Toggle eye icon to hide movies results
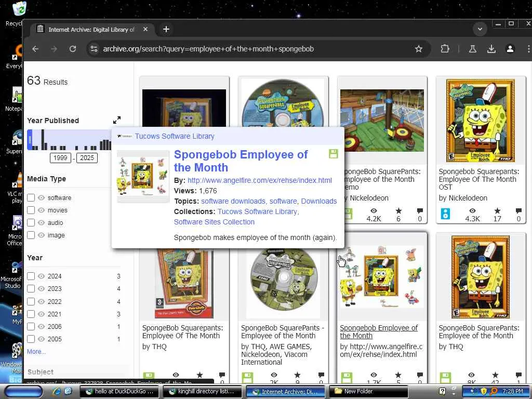532x399 pixels. [x=42, y=210]
